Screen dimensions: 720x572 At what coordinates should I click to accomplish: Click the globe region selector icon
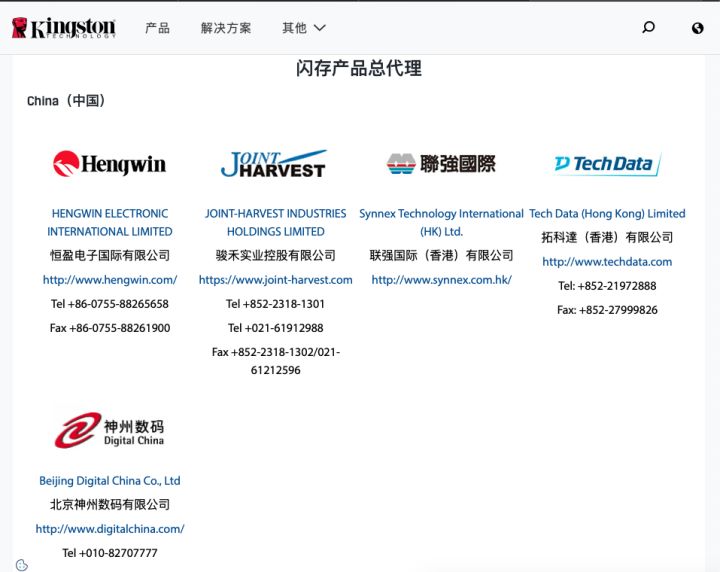click(x=697, y=28)
